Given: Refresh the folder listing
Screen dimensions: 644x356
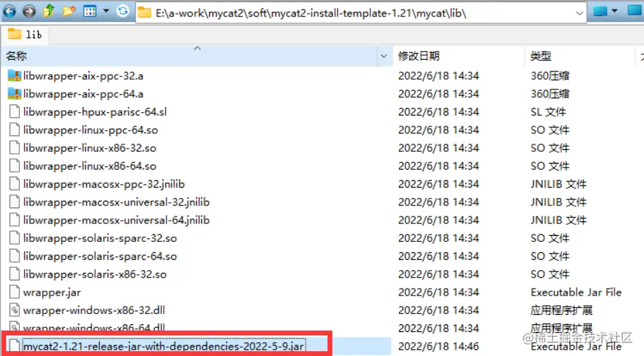Looking at the screenshot, I should click(x=122, y=11).
